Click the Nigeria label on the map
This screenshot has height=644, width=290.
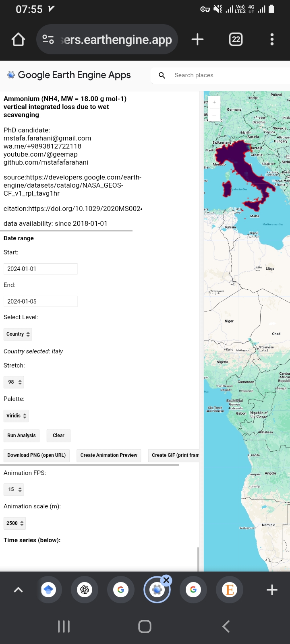(222, 362)
